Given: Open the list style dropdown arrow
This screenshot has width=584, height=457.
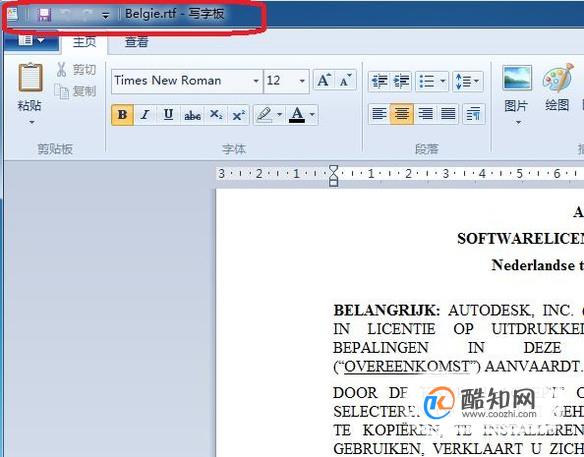Looking at the screenshot, I should 442,81.
